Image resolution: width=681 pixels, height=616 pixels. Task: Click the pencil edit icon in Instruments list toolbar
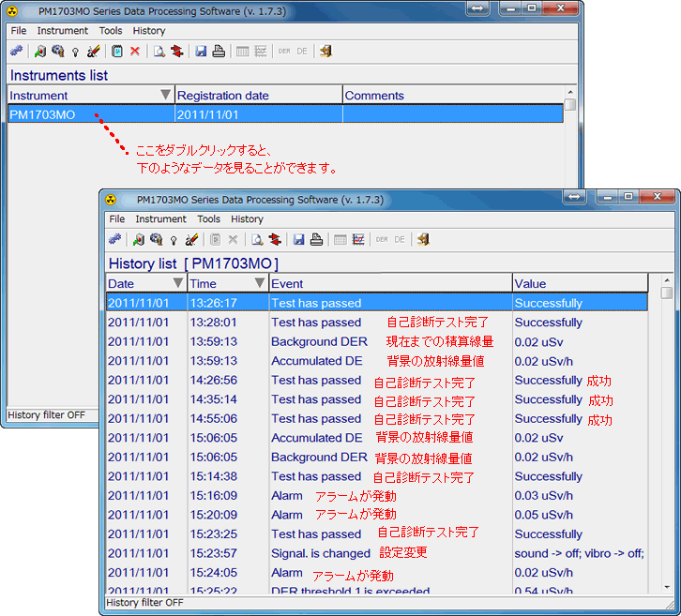pos(94,52)
